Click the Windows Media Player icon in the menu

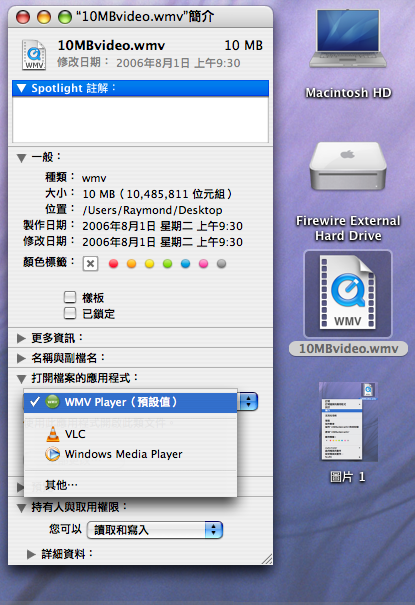tap(52, 454)
